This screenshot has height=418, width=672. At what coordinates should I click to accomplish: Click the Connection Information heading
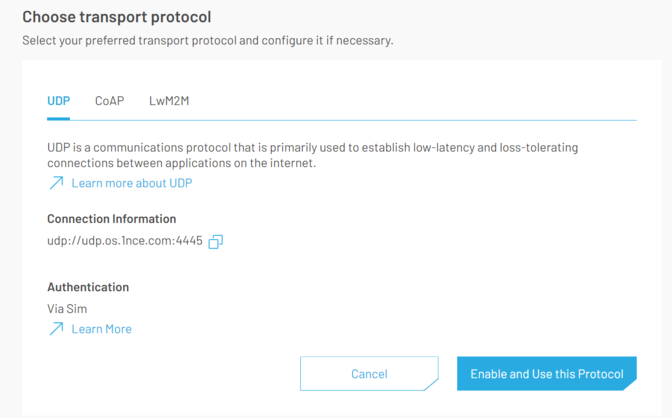click(111, 218)
